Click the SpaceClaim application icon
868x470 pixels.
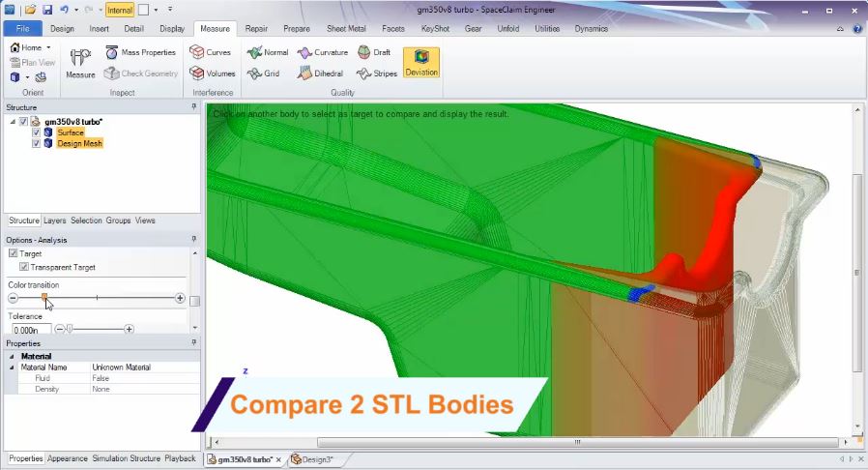tap(10, 10)
